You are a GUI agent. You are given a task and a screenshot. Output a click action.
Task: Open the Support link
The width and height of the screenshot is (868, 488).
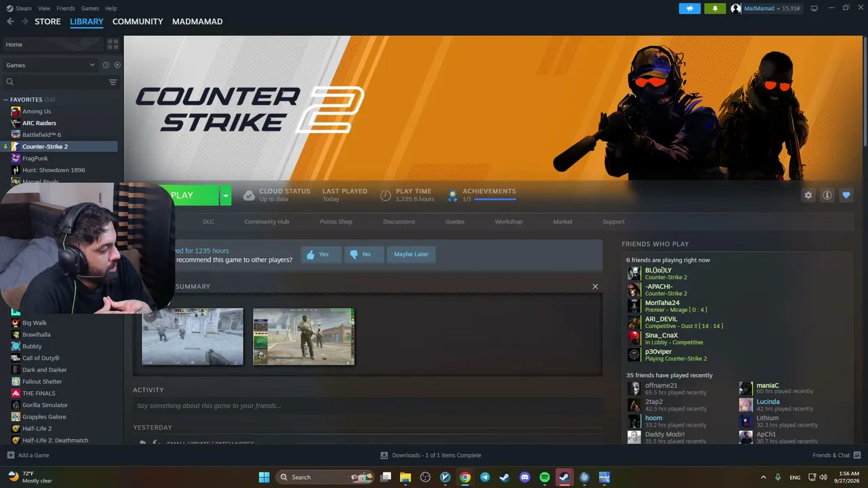614,222
